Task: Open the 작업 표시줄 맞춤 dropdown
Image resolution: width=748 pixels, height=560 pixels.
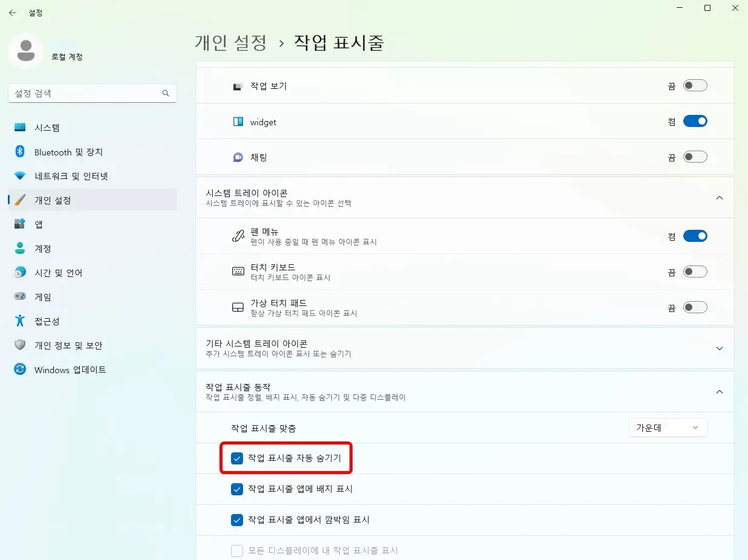Action: (x=668, y=428)
